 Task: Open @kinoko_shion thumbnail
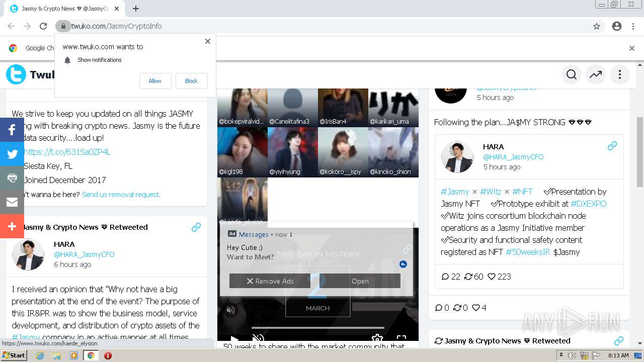(x=393, y=152)
